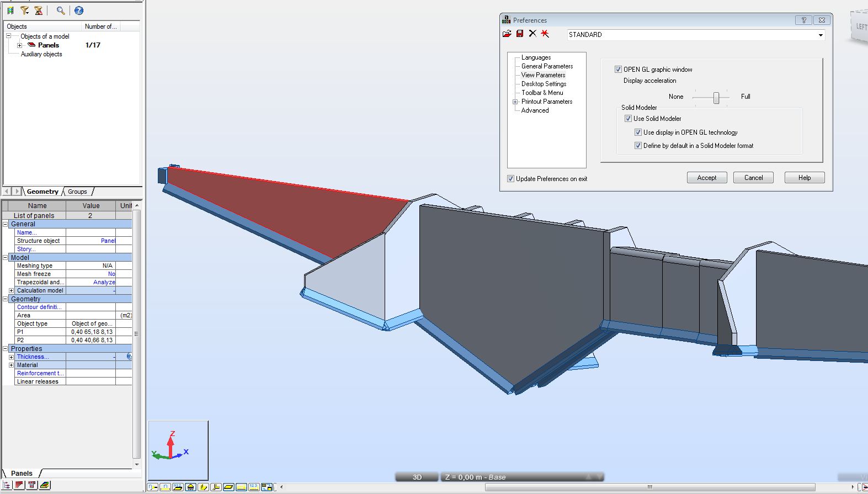Toggle Define by default in Solid Modeler format
The image size is (868, 494).
click(x=638, y=146)
